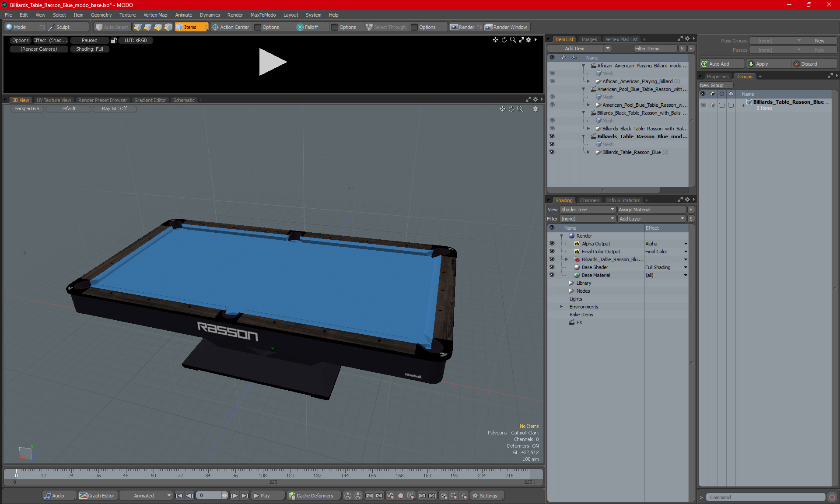This screenshot has width=840, height=504.
Task: Expand the Billiards_Black_Table_Rasson_with_Bal group item
Action: pyautogui.click(x=588, y=129)
